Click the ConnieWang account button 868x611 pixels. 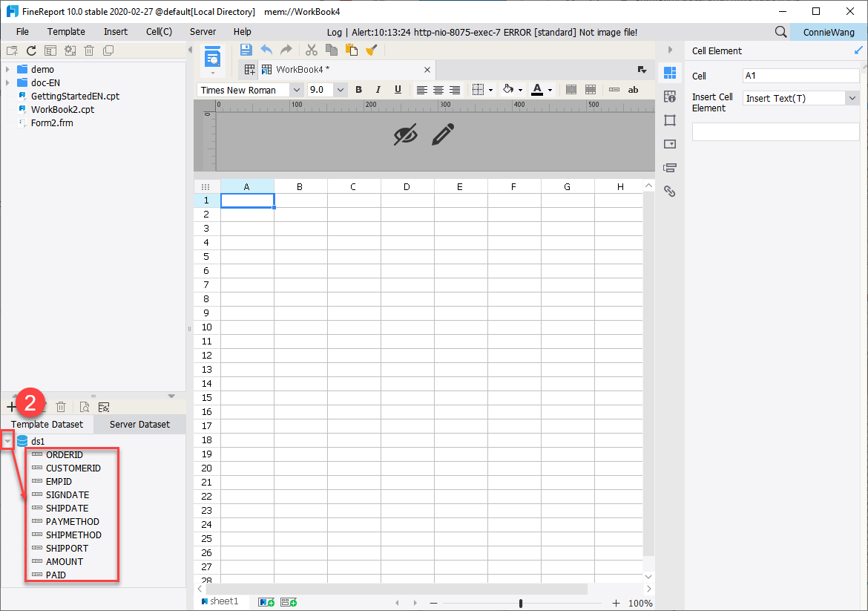tap(829, 32)
